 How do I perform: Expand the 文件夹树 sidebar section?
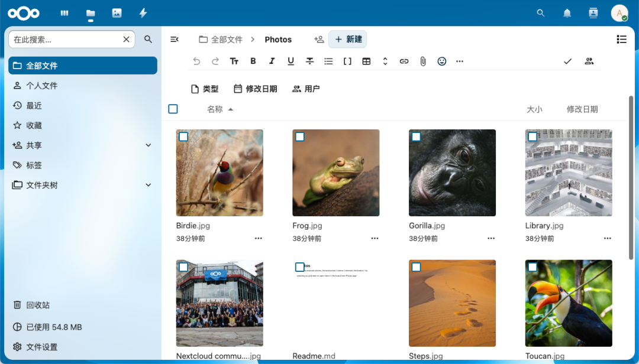pyautogui.click(x=147, y=185)
